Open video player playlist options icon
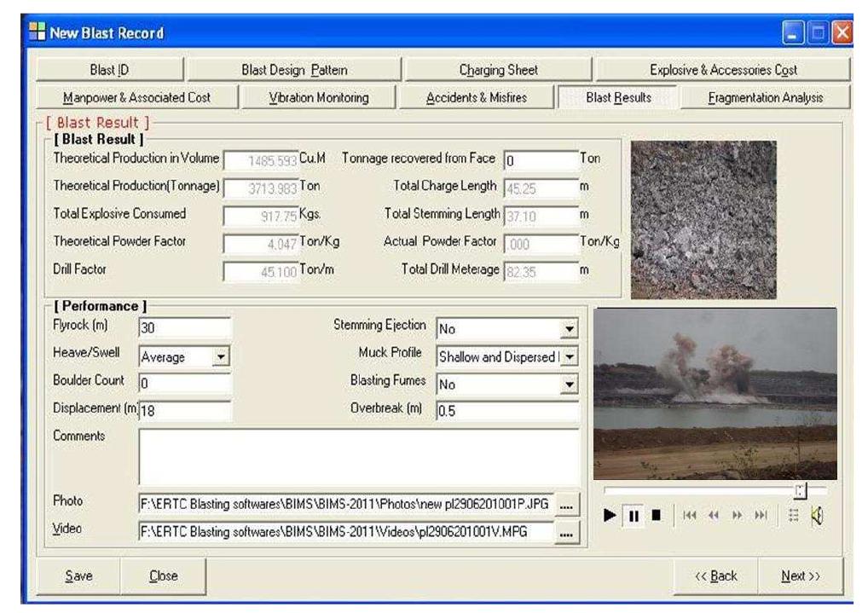 793,516
